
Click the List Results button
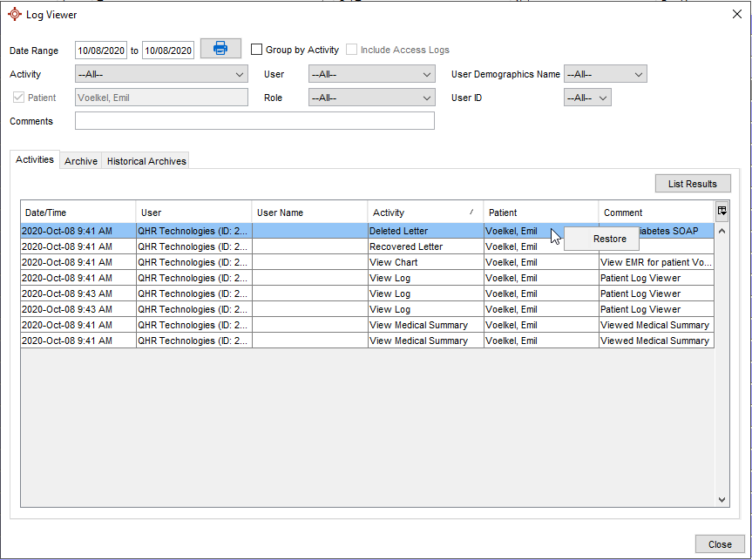[x=692, y=184]
